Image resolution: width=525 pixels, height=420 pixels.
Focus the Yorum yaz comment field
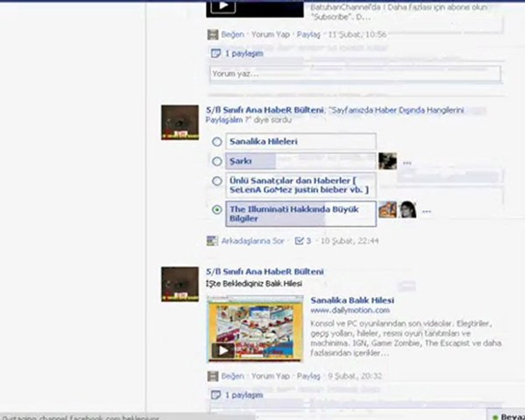[x=355, y=73]
